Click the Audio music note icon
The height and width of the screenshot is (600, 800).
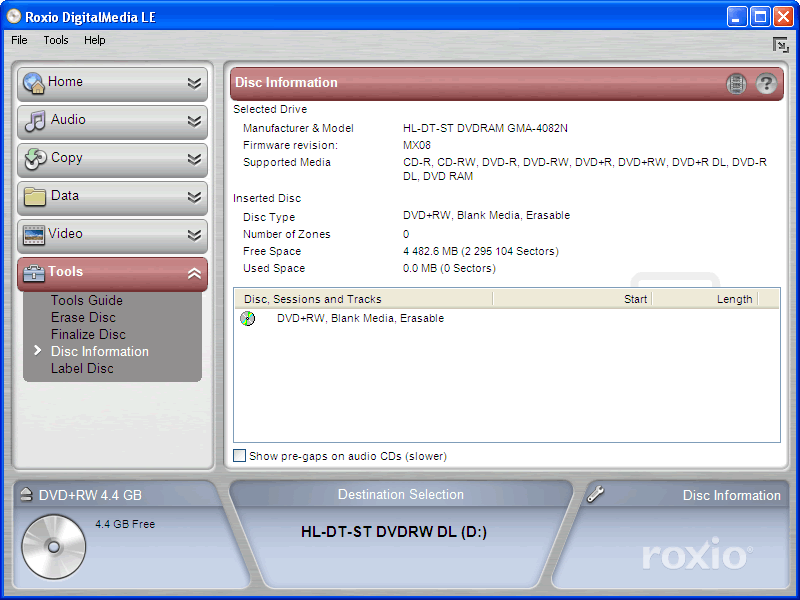[x=35, y=121]
